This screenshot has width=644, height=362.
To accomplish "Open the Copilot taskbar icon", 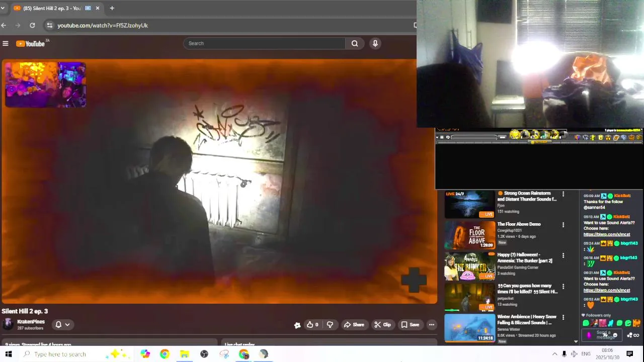I will (145, 354).
